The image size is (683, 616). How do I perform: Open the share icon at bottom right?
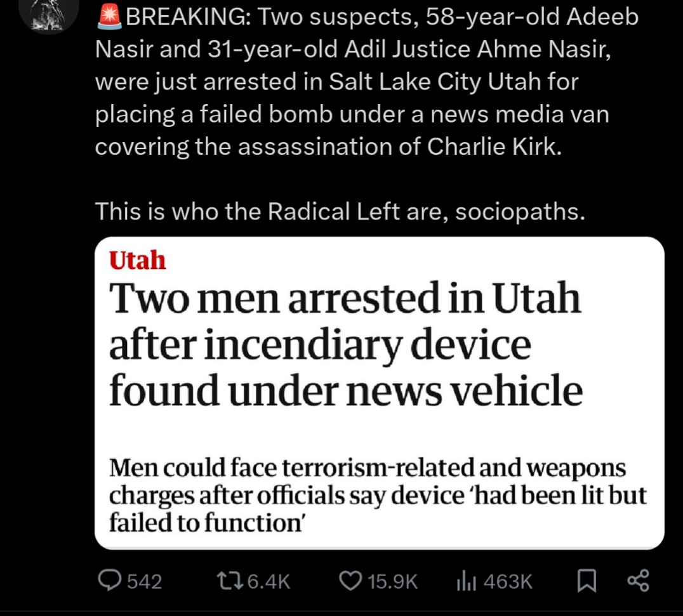[x=638, y=580]
